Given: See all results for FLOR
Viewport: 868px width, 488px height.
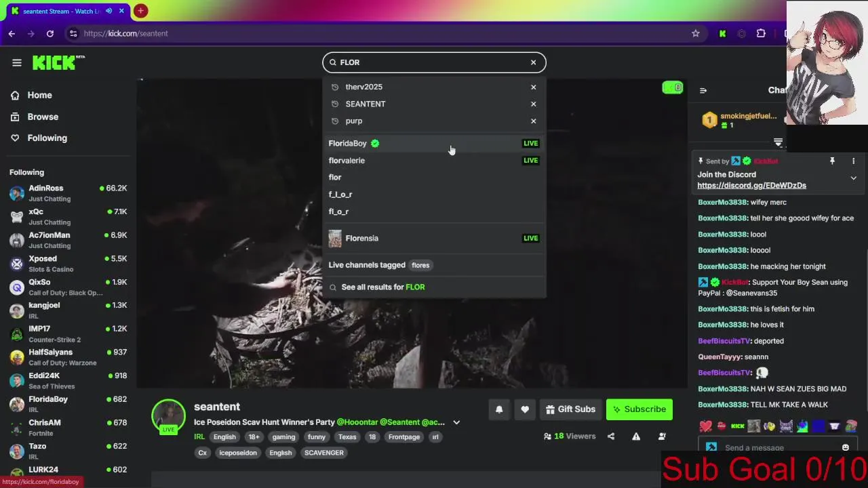Looking at the screenshot, I should (434, 287).
